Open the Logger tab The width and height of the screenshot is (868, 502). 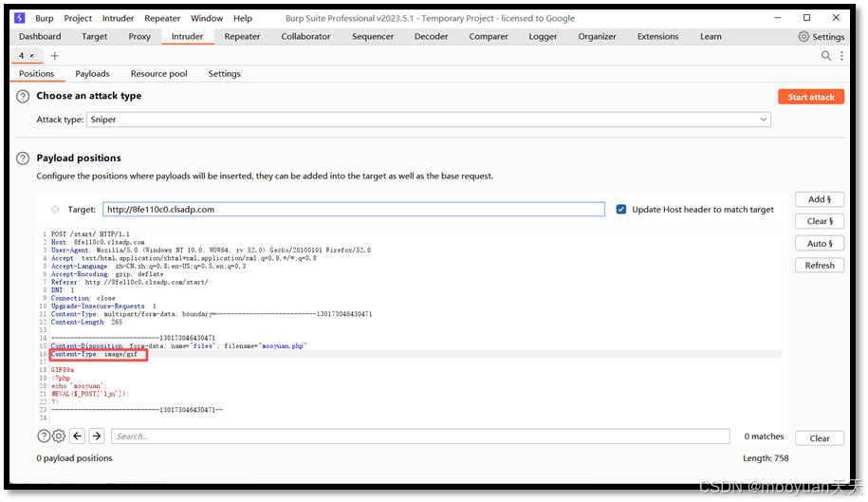[543, 36]
